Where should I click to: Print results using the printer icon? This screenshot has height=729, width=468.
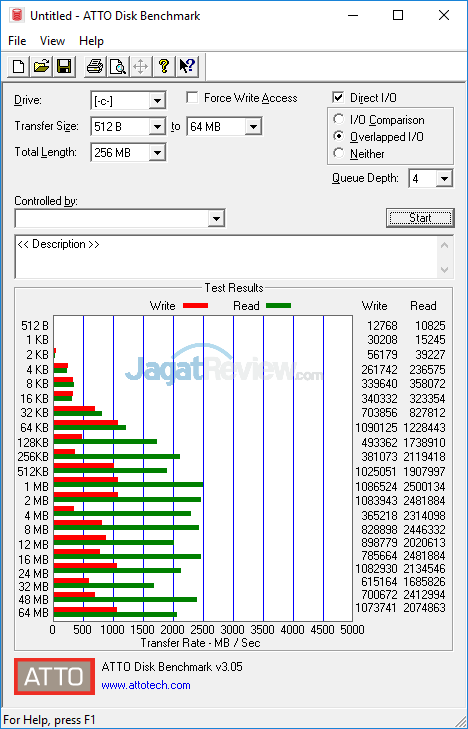point(95,66)
